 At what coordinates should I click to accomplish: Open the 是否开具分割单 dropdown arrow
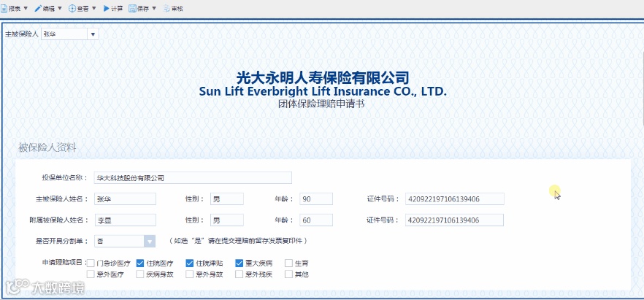(150, 242)
